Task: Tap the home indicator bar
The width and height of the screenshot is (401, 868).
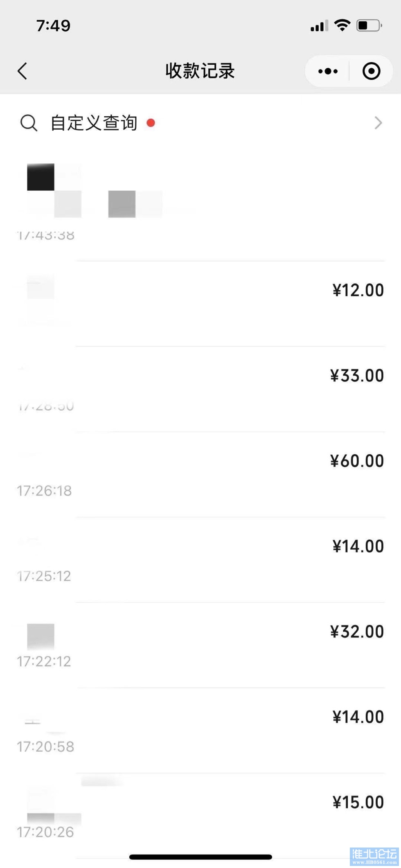Action: pyautogui.click(x=200, y=857)
